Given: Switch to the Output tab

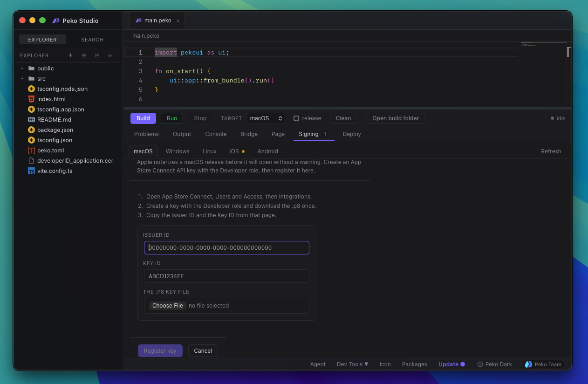Looking at the screenshot, I should (x=182, y=134).
